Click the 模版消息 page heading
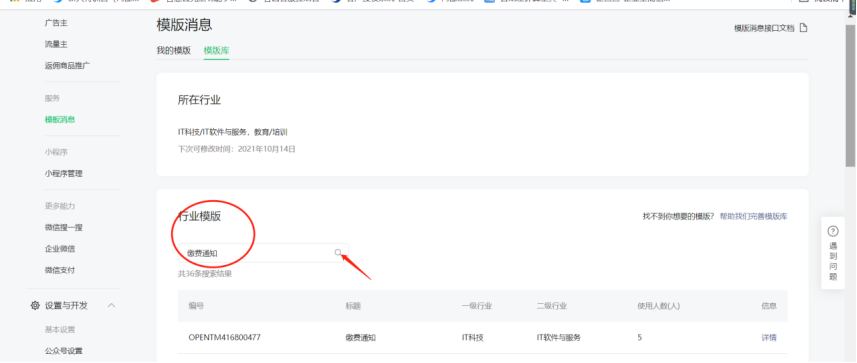The width and height of the screenshot is (857, 363). tap(184, 25)
